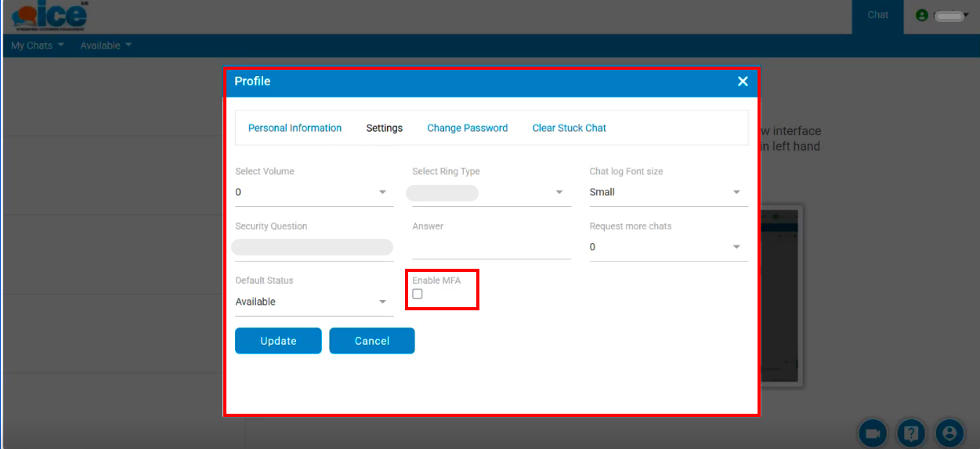The height and width of the screenshot is (449, 980).
Task: Open the Change Password tab
Action: pos(467,129)
